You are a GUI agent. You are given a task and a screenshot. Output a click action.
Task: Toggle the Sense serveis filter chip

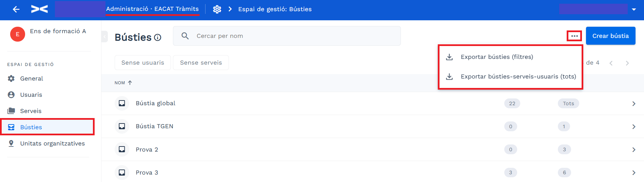[x=201, y=63]
